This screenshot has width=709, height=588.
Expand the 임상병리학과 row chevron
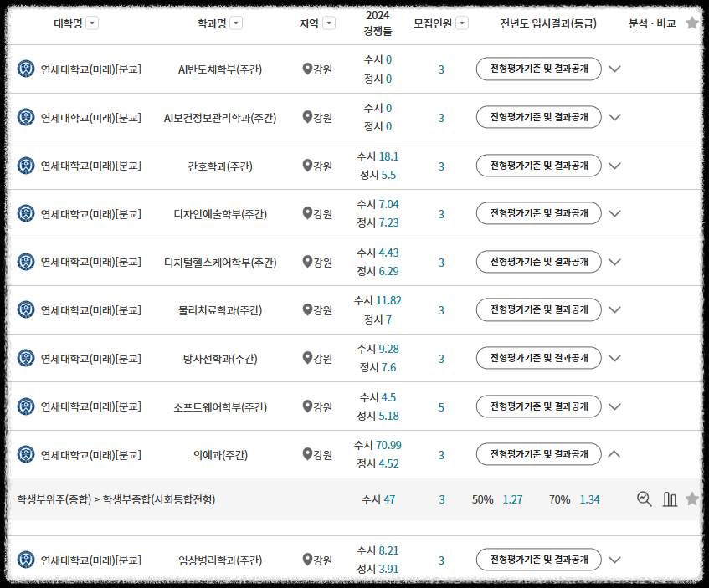614,560
